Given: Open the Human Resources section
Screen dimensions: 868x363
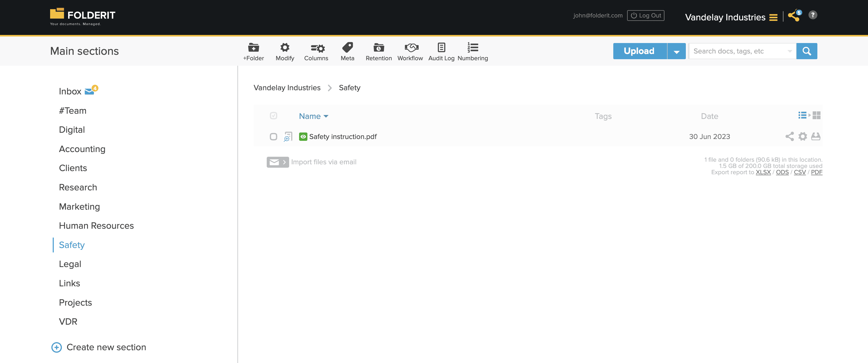Looking at the screenshot, I should pyautogui.click(x=96, y=226).
